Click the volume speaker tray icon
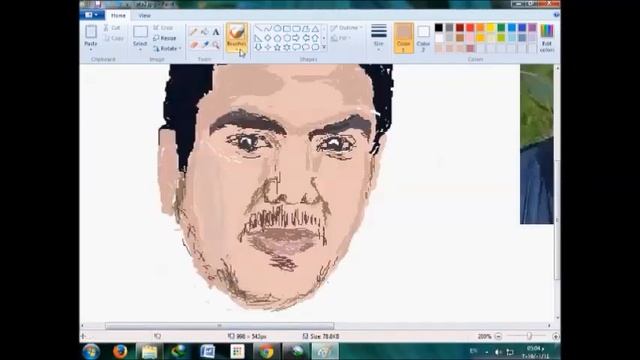Image resolution: width=640 pixels, height=360 pixels. [x=498, y=352]
